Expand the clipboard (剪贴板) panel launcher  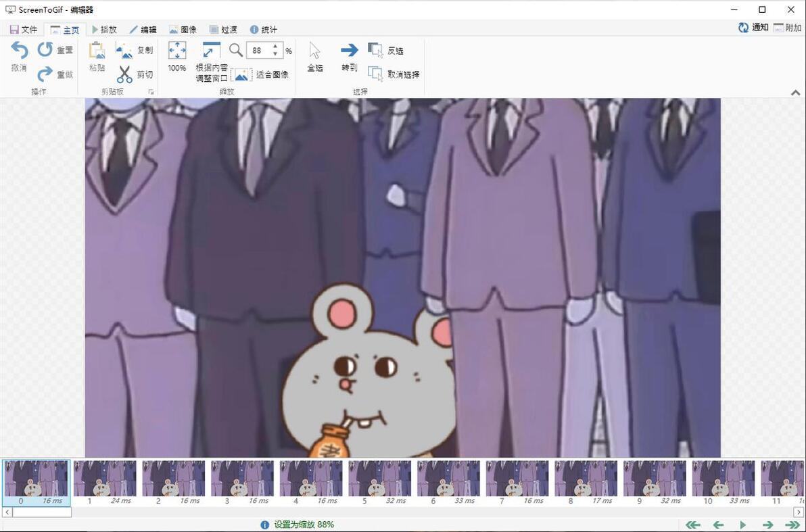click(151, 92)
